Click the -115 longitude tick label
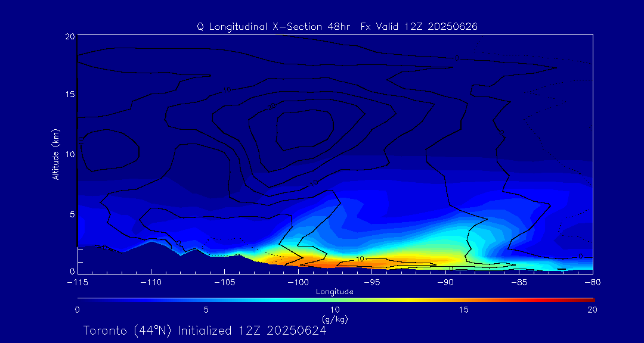Screen dimensions: 644x343 77,283
